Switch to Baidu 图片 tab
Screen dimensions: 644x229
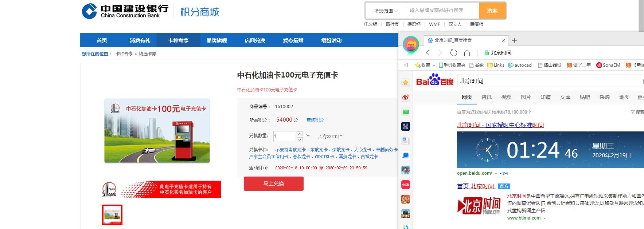tap(526, 97)
